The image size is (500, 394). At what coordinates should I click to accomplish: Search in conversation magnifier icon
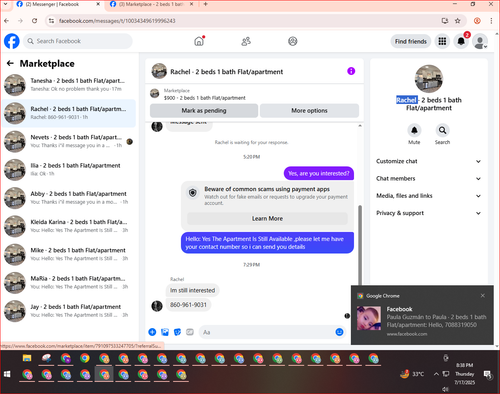tap(442, 130)
